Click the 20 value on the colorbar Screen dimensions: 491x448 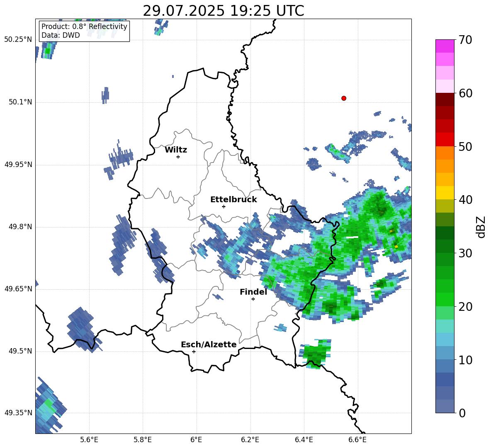click(x=465, y=307)
